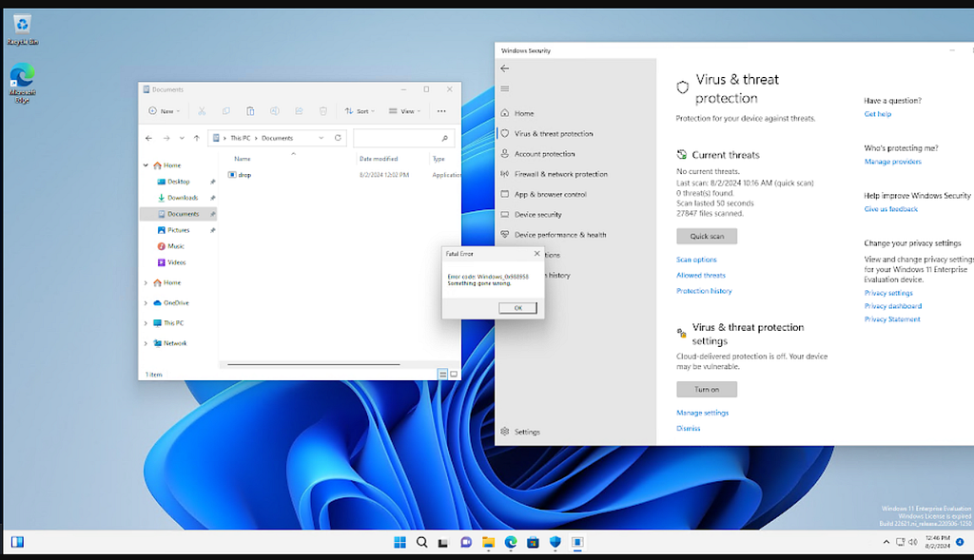Switch to details view icon in Explorer status bar
This screenshot has width=974, height=560.
[443, 374]
